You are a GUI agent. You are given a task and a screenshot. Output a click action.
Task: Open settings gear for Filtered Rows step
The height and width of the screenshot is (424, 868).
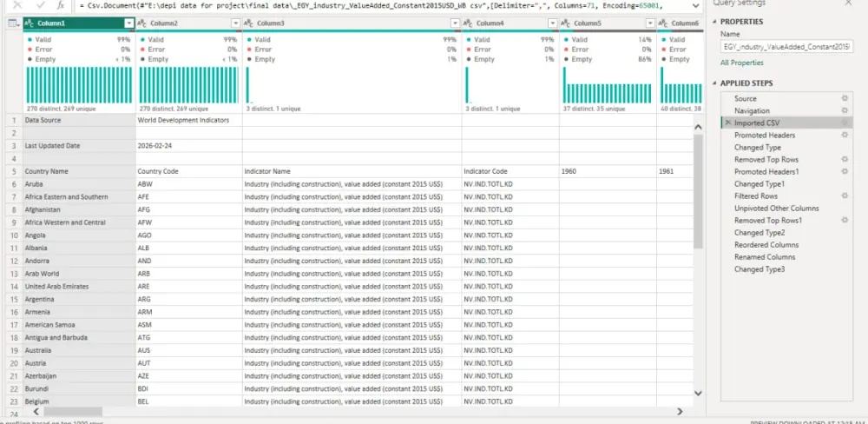click(x=845, y=195)
